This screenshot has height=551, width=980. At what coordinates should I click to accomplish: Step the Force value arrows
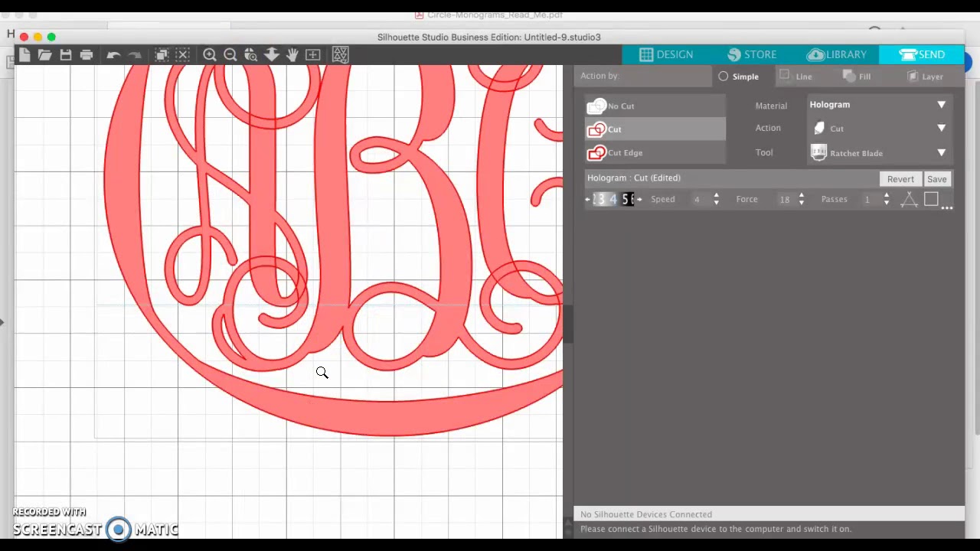[x=801, y=200]
